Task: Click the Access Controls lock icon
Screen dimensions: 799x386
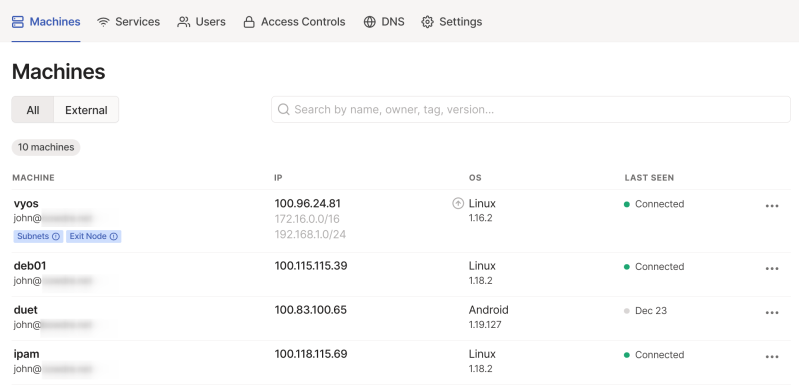Action: pos(249,22)
